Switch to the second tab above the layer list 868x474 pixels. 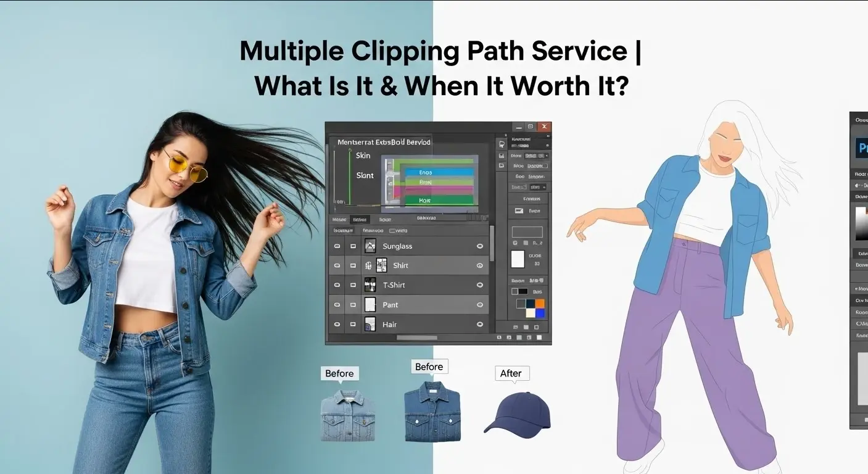click(360, 219)
